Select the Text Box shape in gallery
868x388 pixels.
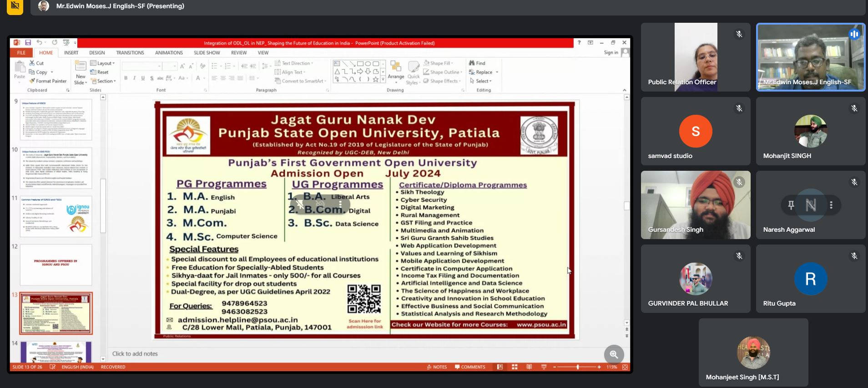click(x=337, y=64)
